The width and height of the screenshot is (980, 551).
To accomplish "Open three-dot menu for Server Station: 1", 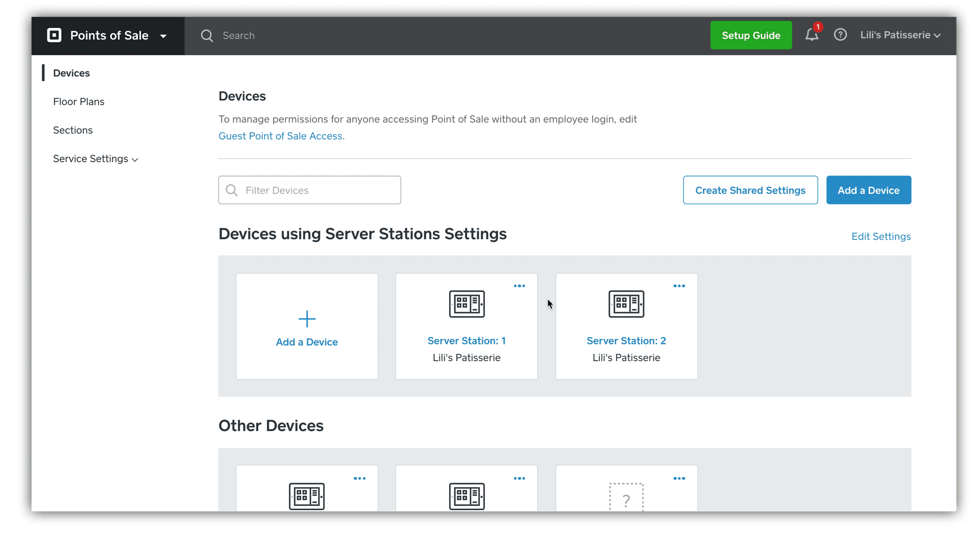I will [519, 286].
